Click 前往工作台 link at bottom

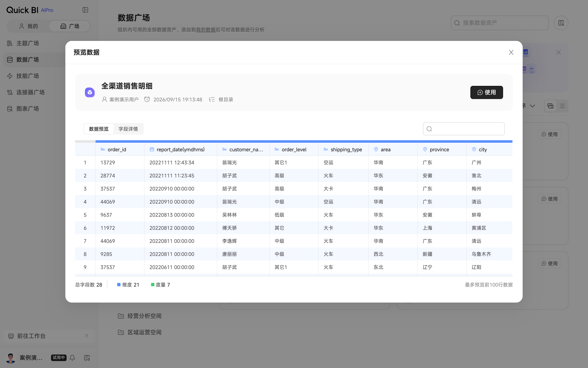49,336
